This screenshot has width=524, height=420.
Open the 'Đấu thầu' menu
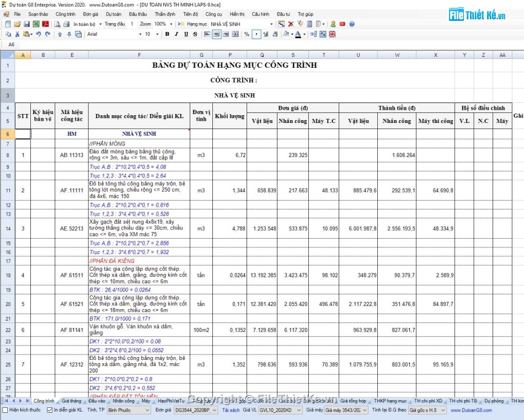click(138, 14)
